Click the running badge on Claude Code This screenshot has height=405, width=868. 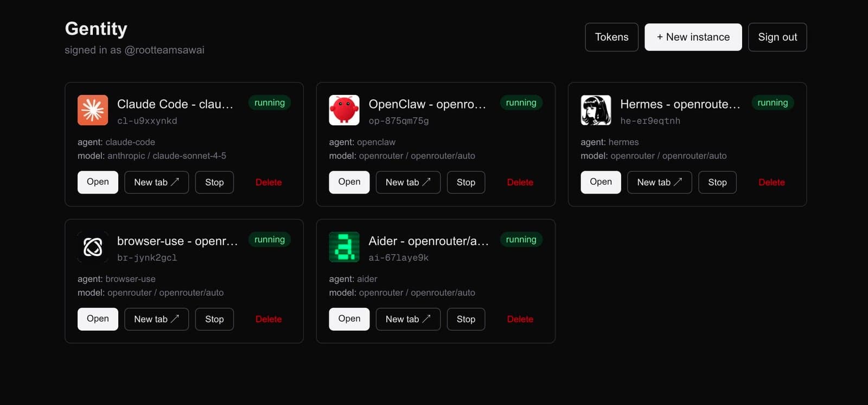click(x=270, y=102)
